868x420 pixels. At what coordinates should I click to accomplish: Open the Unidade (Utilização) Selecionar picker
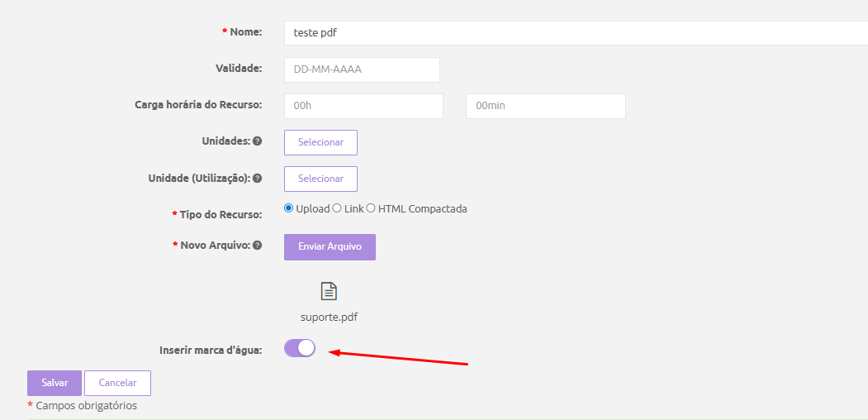(x=320, y=179)
